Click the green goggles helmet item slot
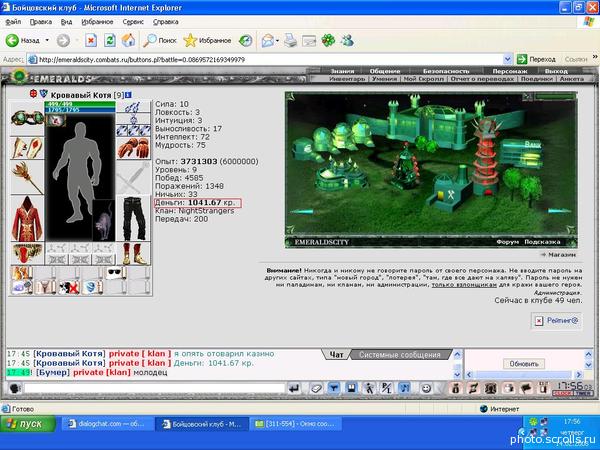The image size is (600, 450). 27,118
